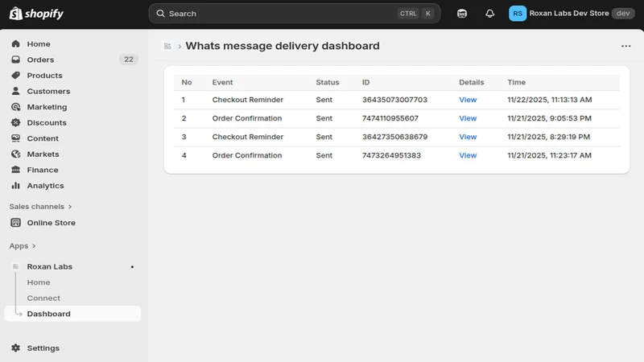Image resolution: width=644 pixels, height=362 pixels.
Task: Click the Markets globe icon
Action: 15,154
